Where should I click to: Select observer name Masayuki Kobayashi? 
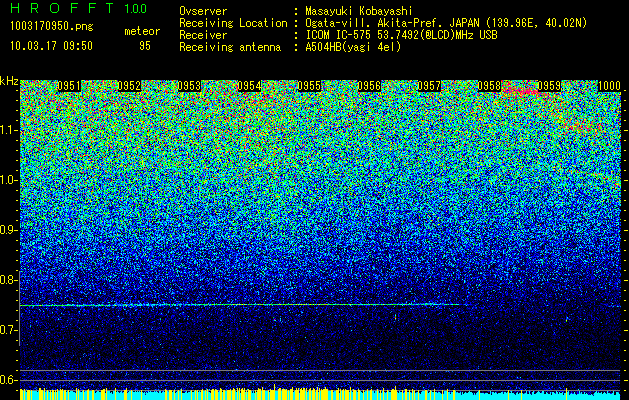coord(359,11)
